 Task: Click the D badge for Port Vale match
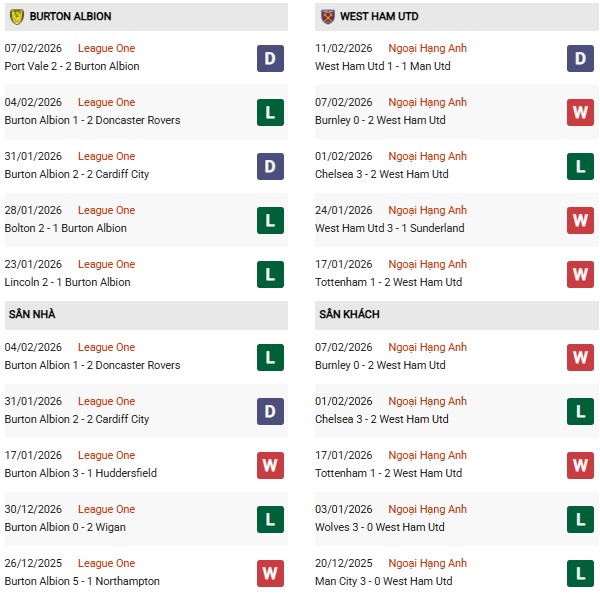point(270,58)
